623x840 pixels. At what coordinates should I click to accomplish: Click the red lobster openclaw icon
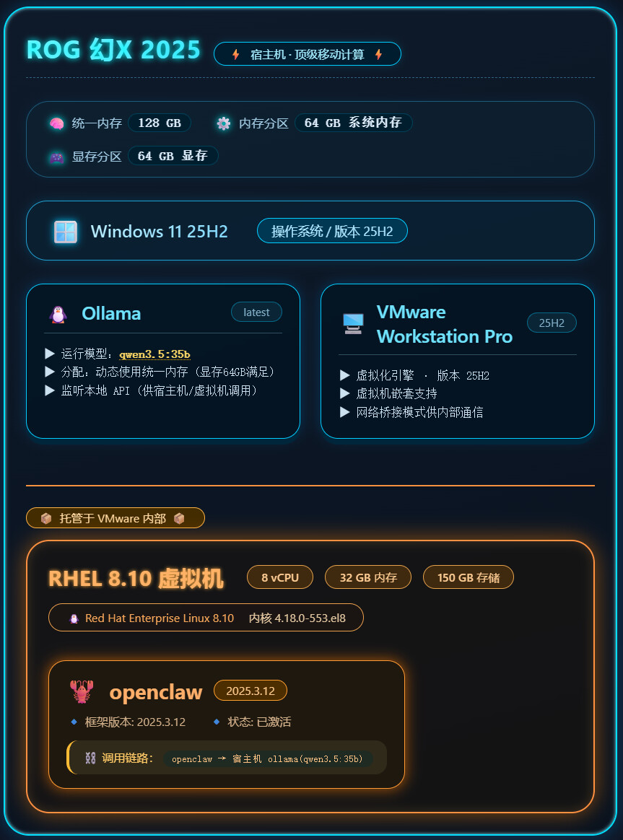(x=82, y=691)
